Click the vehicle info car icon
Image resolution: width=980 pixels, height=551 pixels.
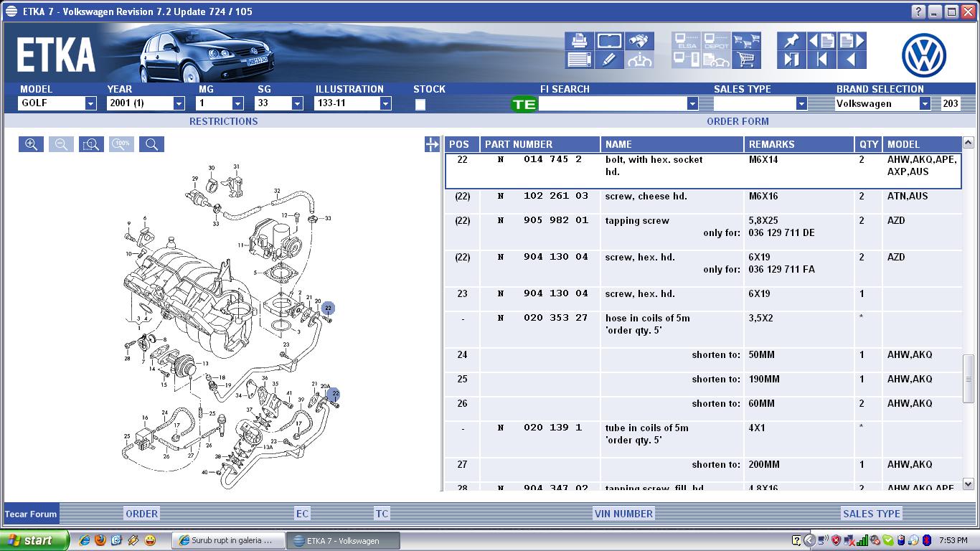[639, 60]
